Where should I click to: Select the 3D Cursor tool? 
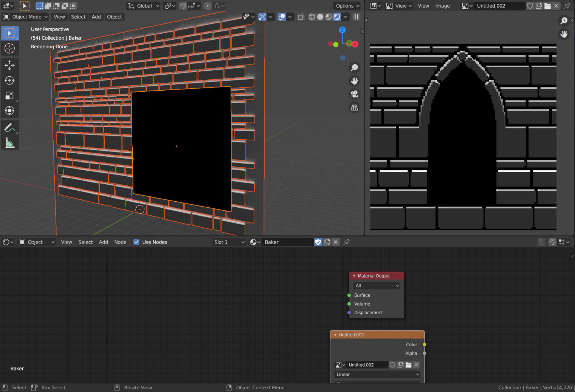click(x=9, y=48)
